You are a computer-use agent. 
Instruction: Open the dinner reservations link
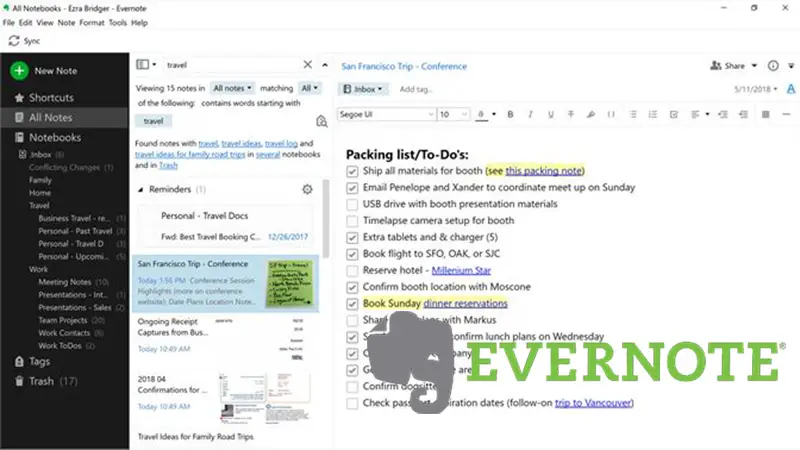[x=465, y=304]
